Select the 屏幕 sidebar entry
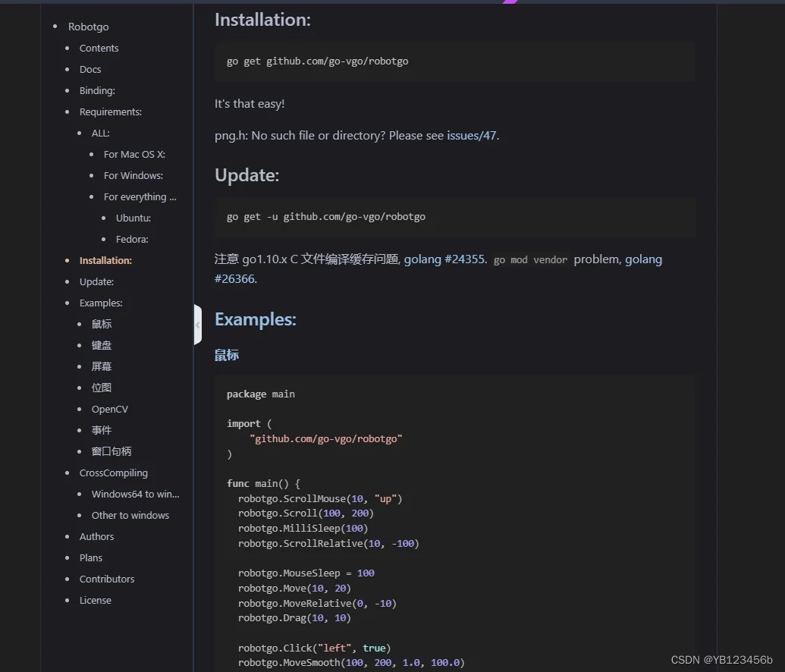 (x=101, y=366)
